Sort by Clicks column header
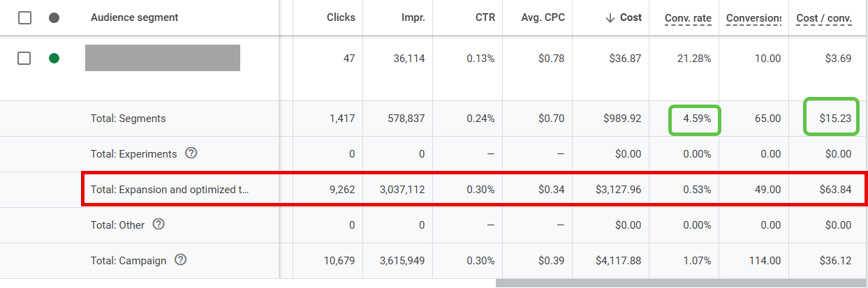The width and height of the screenshot is (868, 288). pyautogui.click(x=341, y=18)
